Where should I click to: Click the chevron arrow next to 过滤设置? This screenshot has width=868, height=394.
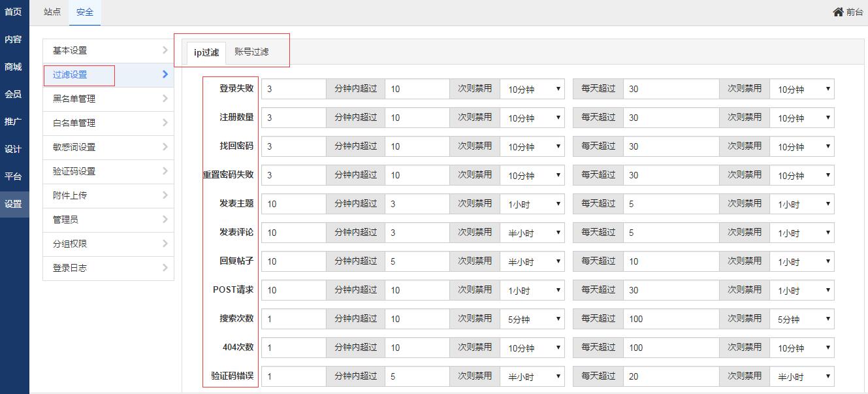tap(165, 74)
